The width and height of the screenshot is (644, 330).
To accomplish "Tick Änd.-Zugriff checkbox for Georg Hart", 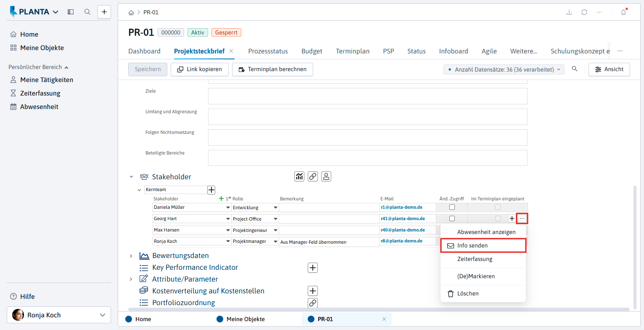I will pos(452,218).
